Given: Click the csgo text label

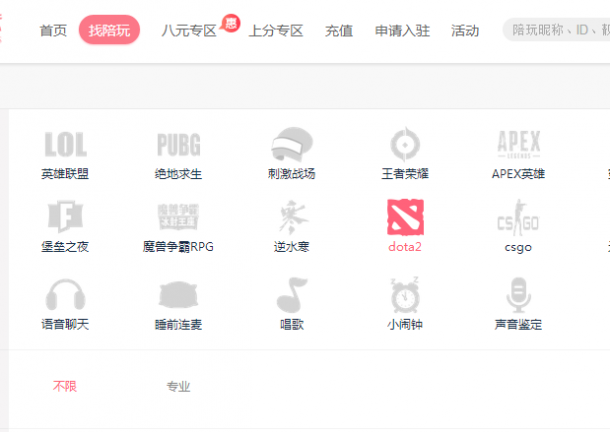Looking at the screenshot, I should (x=518, y=247).
